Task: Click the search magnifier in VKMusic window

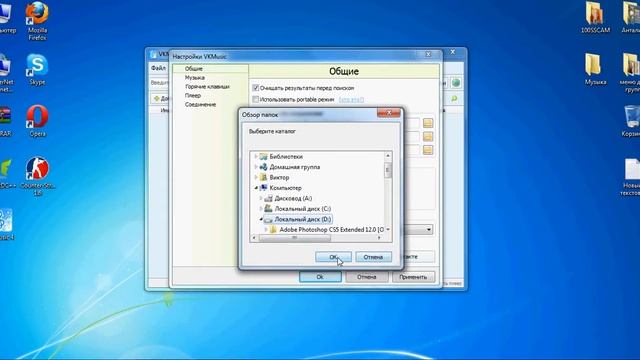Action: tap(454, 99)
